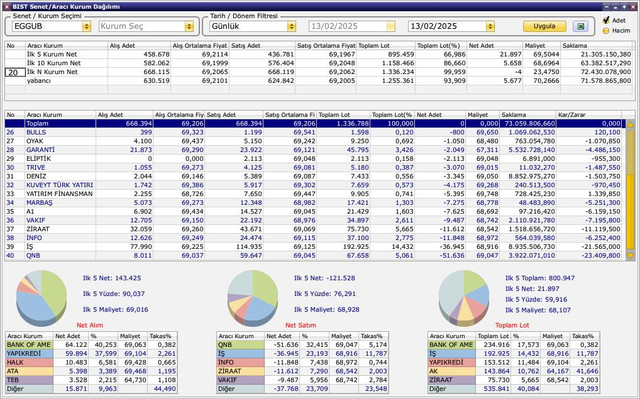Click the İlk 10 Kurum Net row
This screenshot has height=399, width=640.
point(319,63)
